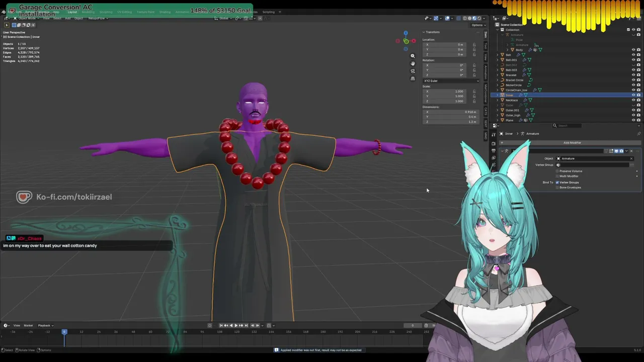The image size is (644, 362).
Task: Lock the Scale Y value
Action: point(474,96)
